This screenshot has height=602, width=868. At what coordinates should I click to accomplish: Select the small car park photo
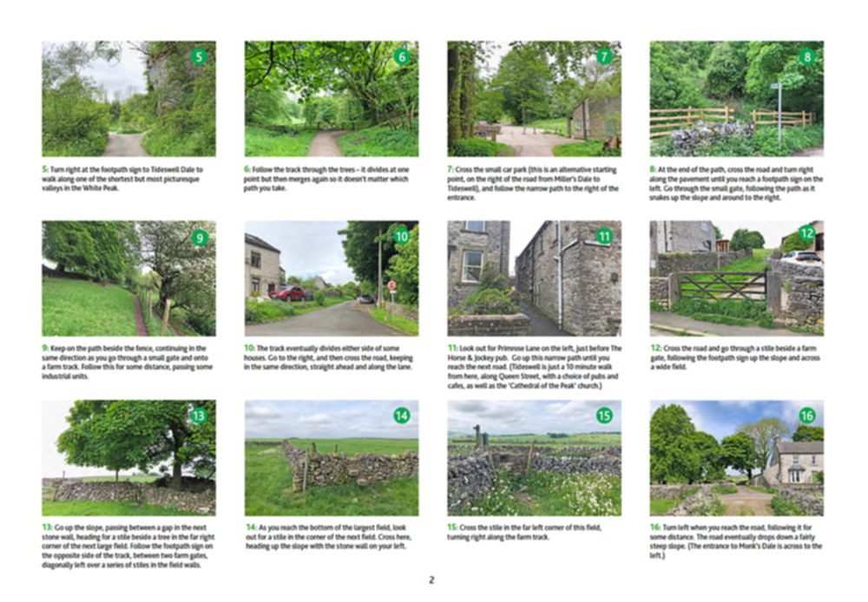pos(534,99)
